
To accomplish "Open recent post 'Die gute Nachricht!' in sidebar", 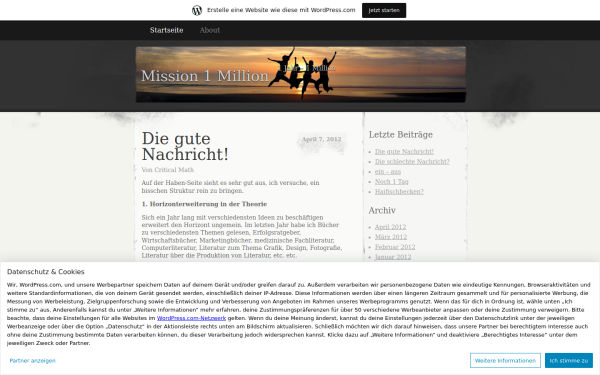I will (x=404, y=152).
